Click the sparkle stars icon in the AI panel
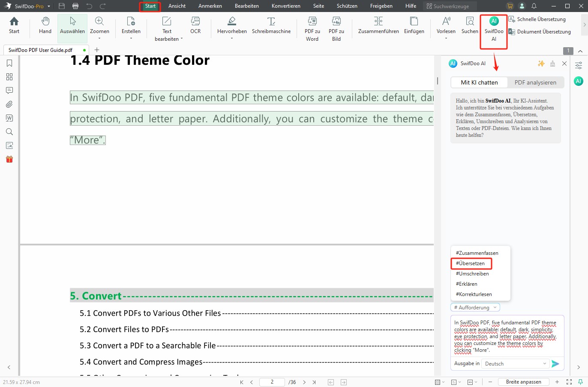588x387 pixels. [541, 63]
